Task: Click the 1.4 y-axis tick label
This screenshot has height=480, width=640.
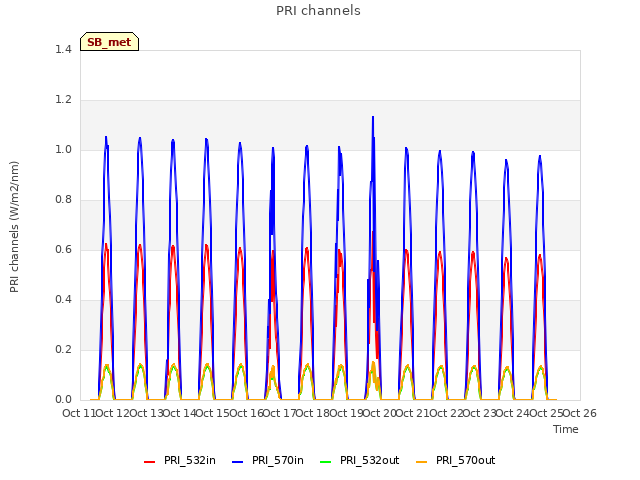Action: point(63,49)
